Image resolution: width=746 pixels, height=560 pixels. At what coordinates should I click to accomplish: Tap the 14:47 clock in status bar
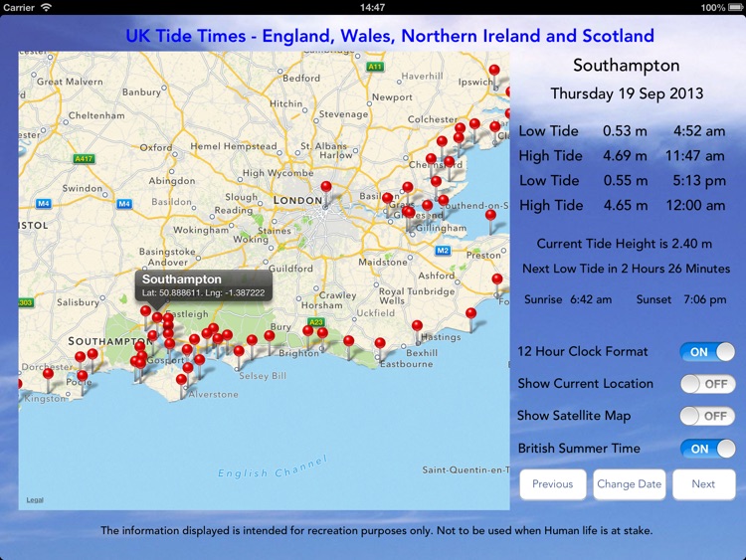(x=373, y=7)
